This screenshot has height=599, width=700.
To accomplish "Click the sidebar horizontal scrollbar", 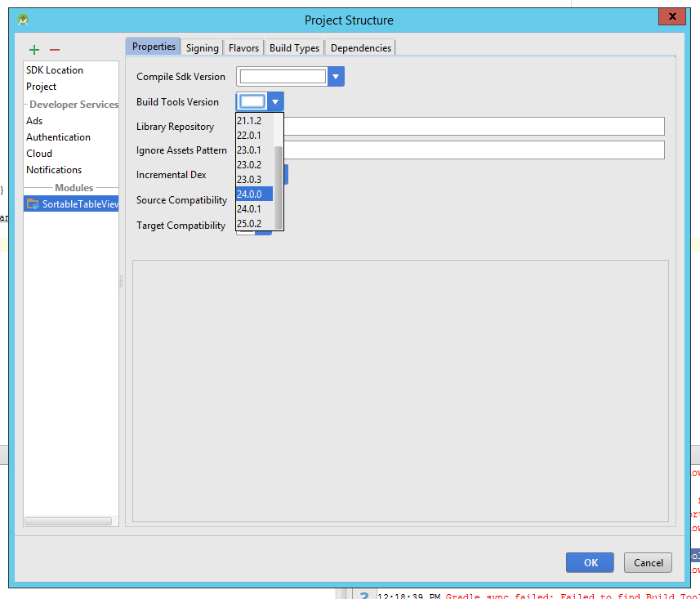I will point(69,521).
